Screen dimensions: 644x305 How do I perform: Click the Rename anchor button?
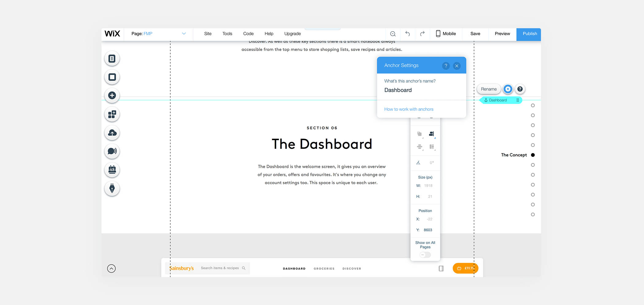pos(489,89)
